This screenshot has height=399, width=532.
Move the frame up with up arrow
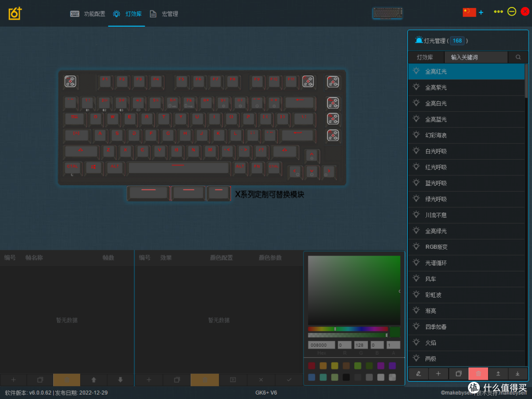tap(94, 380)
